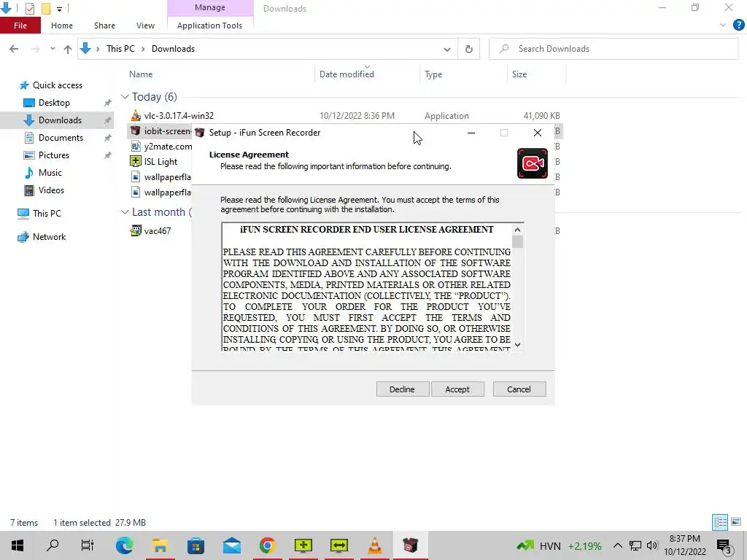Viewport: 747px width, 560px height.
Task: Select the iobit-screen installer file
Action: tap(160, 131)
